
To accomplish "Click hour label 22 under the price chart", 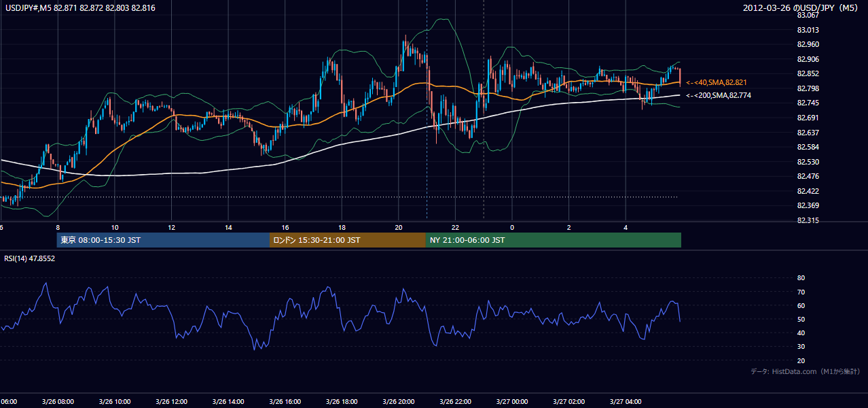I will point(456,227).
